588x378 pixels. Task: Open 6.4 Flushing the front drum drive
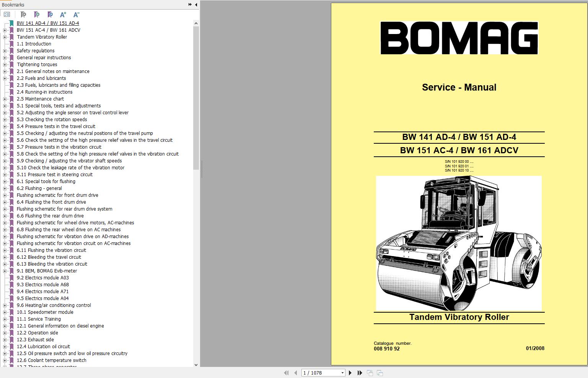point(51,202)
